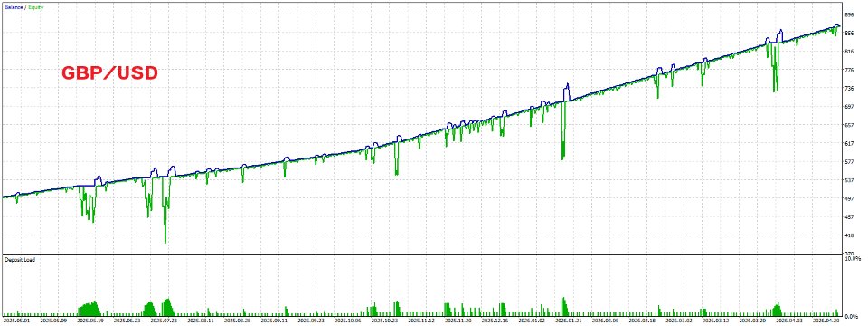Click the 537 price axis value

[849, 180]
